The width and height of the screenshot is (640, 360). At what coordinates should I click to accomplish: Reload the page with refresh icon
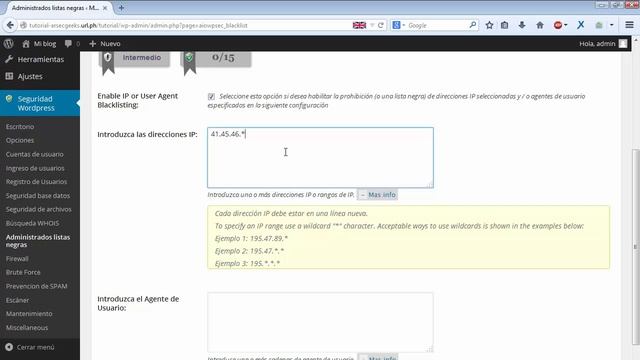coord(381,25)
